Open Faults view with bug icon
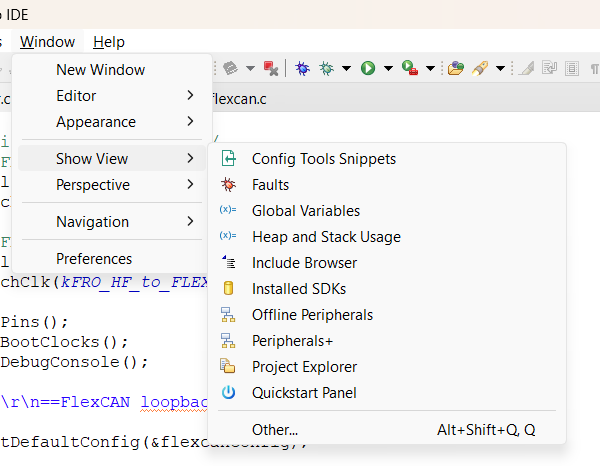Screen dimensions: 600x466 point(270,185)
